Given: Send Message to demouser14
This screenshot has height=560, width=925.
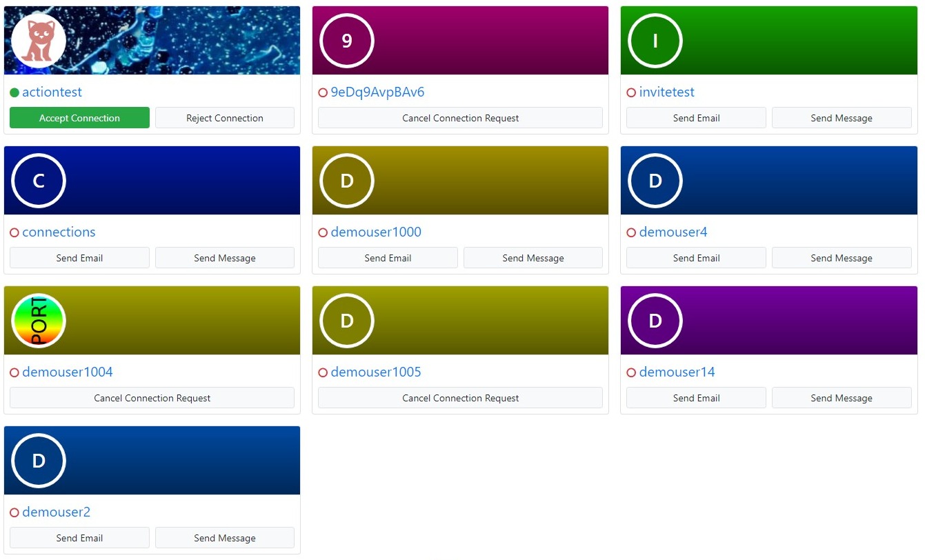Looking at the screenshot, I should click(x=842, y=398).
